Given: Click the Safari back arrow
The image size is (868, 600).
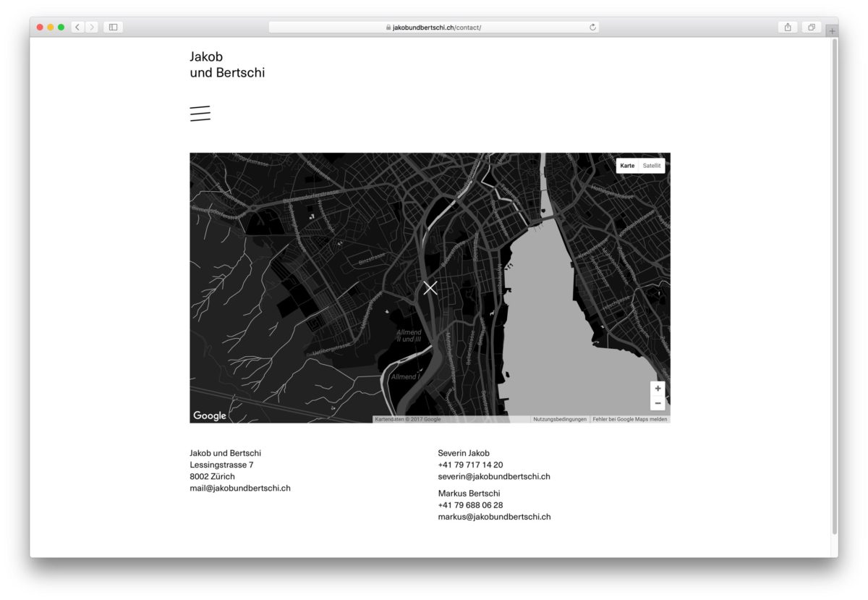Looking at the screenshot, I should tap(77, 28).
